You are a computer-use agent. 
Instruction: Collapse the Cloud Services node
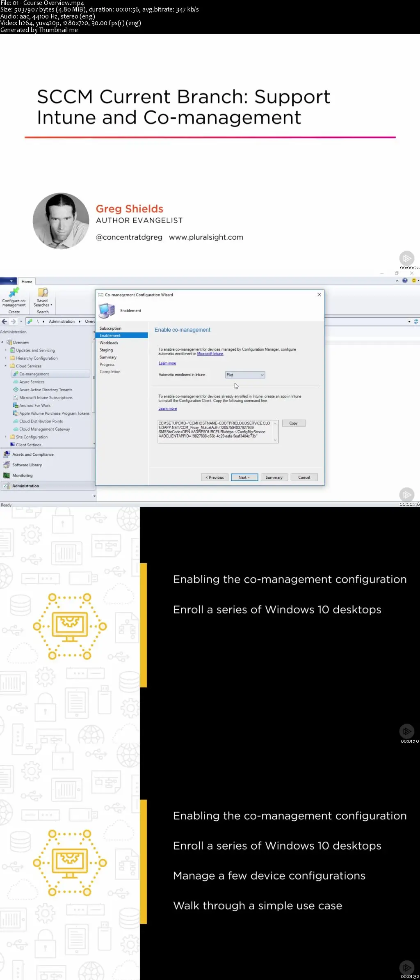click(5, 366)
